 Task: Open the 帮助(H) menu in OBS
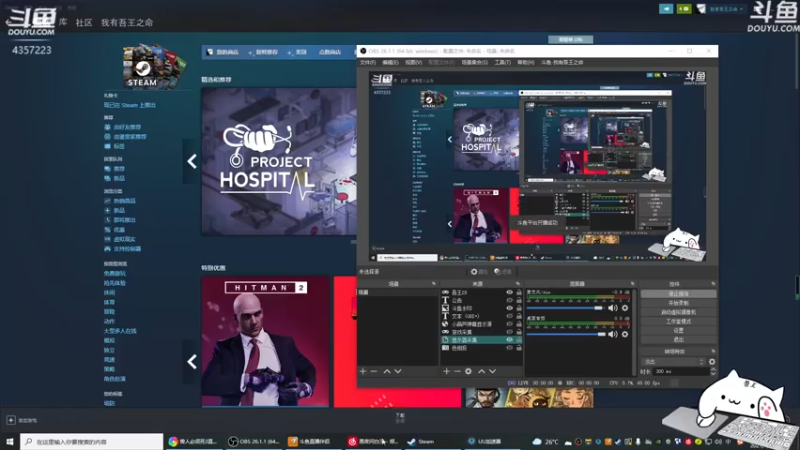526,62
